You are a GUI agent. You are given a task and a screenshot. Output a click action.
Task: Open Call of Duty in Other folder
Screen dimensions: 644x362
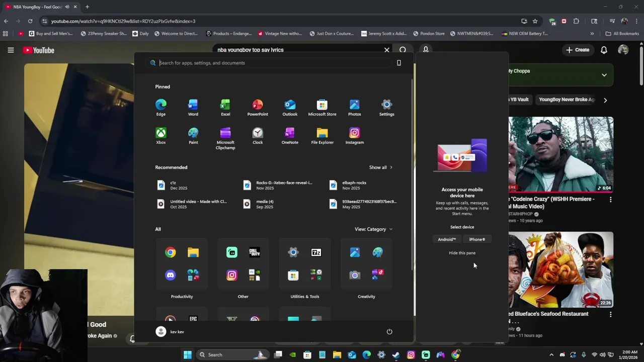coord(255,252)
